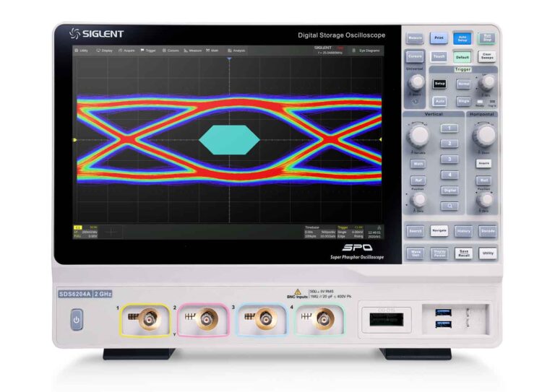Open the Cursors menu on screen
The height and width of the screenshot is (392, 555).
[171, 51]
